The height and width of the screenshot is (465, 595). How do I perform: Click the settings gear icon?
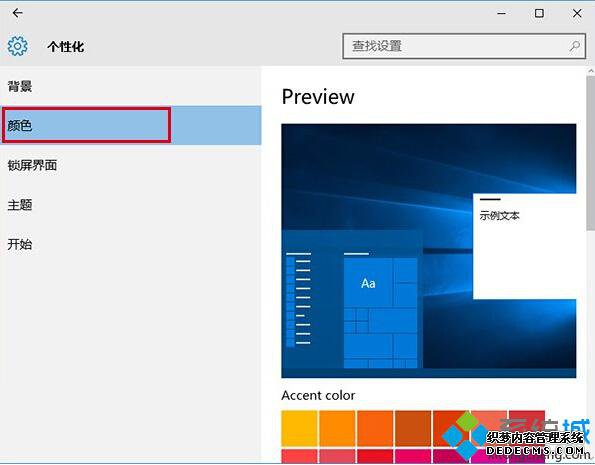[17, 46]
